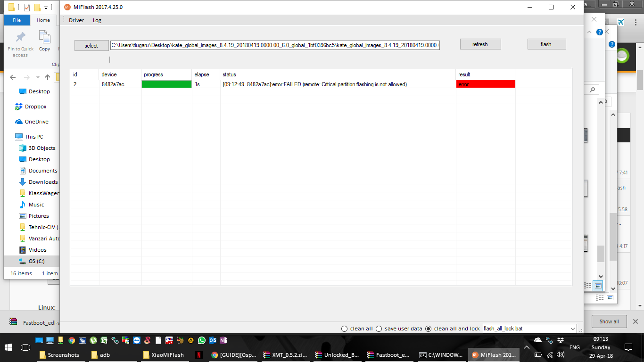Click Explorer back navigation arrow
The width and height of the screenshot is (644, 362).
pos(13,77)
